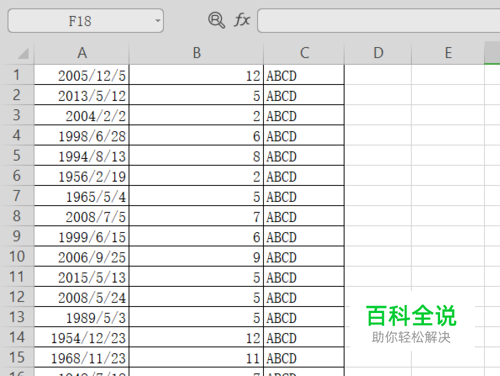Select row 8 header
The image size is (500, 376).
coord(17,216)
